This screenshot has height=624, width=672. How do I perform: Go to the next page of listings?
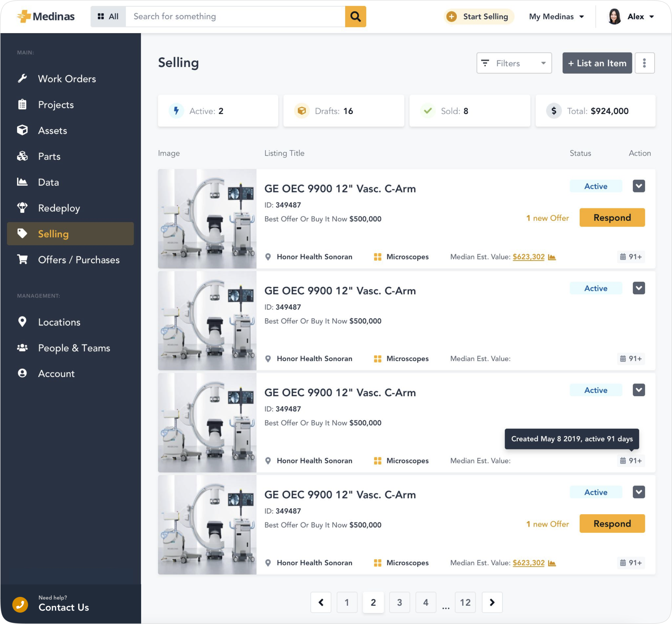coord(492,602)
